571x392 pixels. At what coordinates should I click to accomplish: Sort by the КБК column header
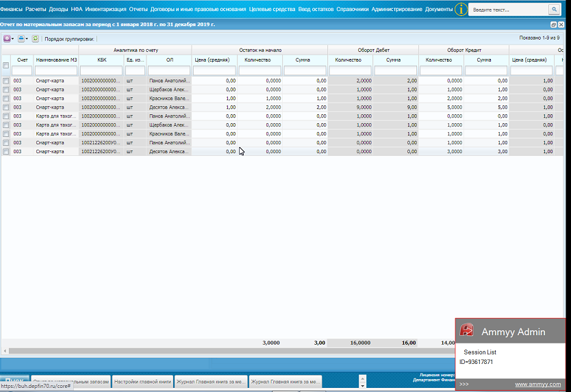(x=101, y=60)
